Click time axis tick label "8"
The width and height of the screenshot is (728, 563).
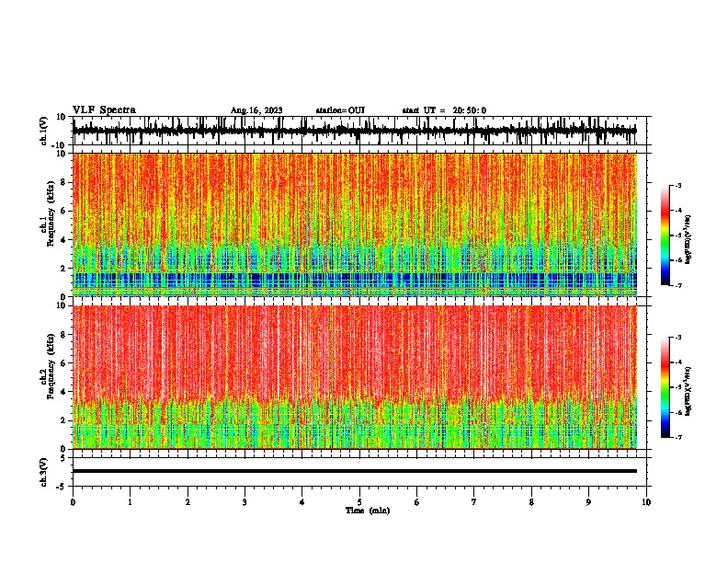(x=531, y=502)
